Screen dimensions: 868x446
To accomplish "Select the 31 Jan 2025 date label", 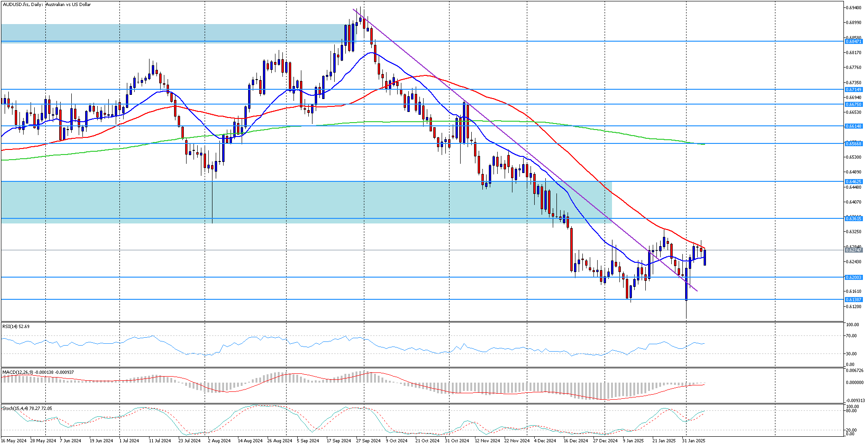I will [693, 441].
